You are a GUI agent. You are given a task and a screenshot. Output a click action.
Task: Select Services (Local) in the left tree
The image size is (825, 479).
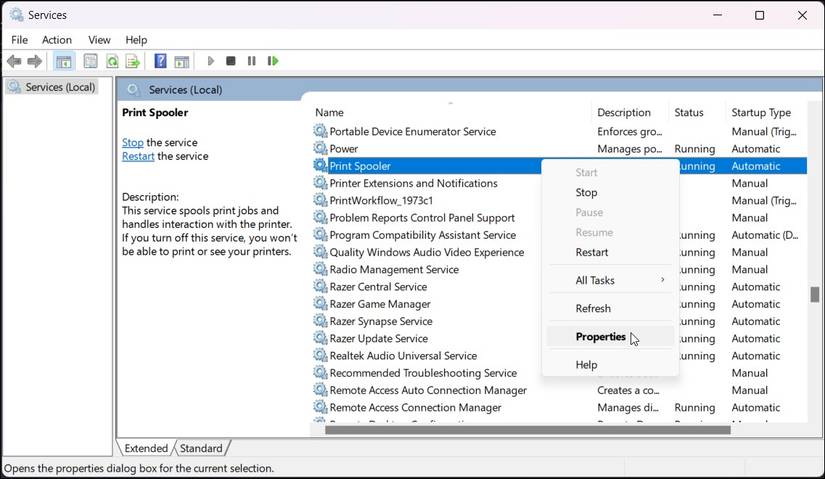click(x=59, y=87)
